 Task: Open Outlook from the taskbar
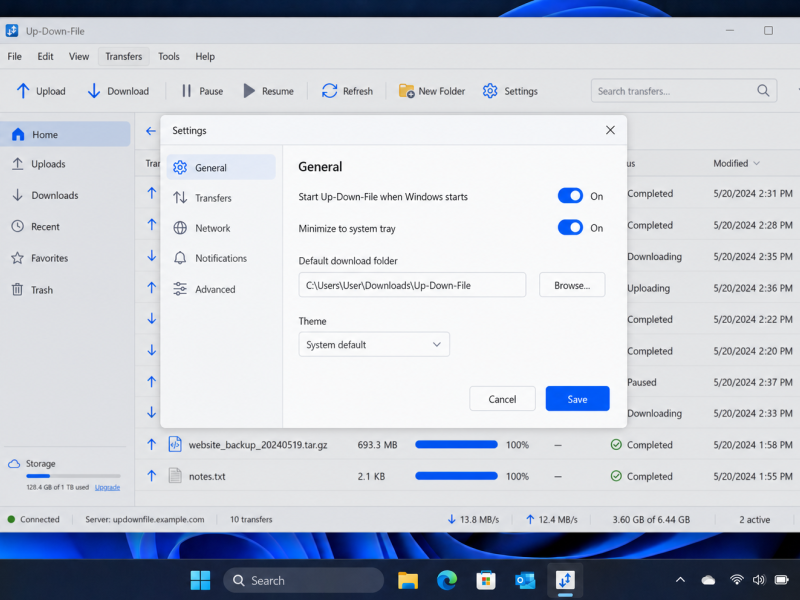[x=525, y=581]
